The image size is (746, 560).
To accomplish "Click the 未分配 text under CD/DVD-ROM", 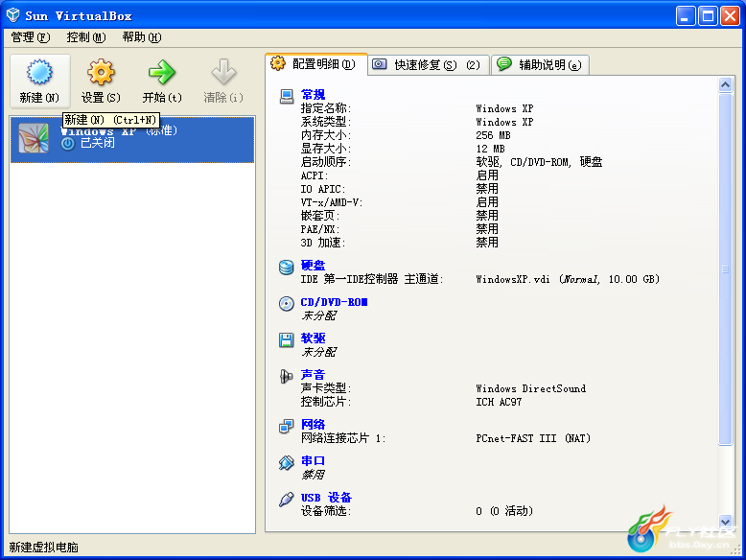I will [318, 315].
